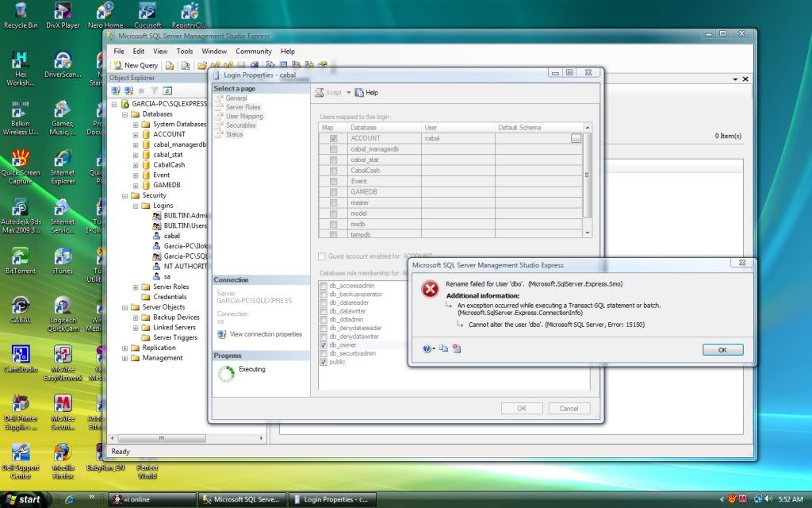Click the Filter icon in Object Explorer toolbar

pyautogui.click(x=155, y=90)
